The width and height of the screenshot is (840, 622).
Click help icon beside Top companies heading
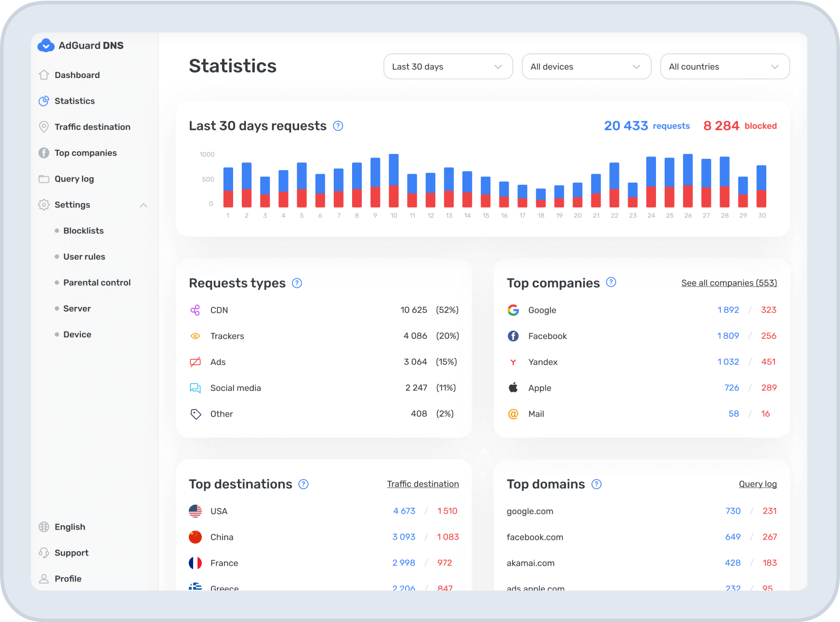point(611,283)
